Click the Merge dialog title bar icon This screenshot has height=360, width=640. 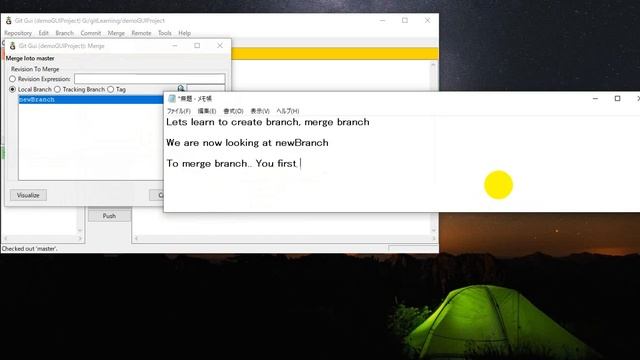13,46
